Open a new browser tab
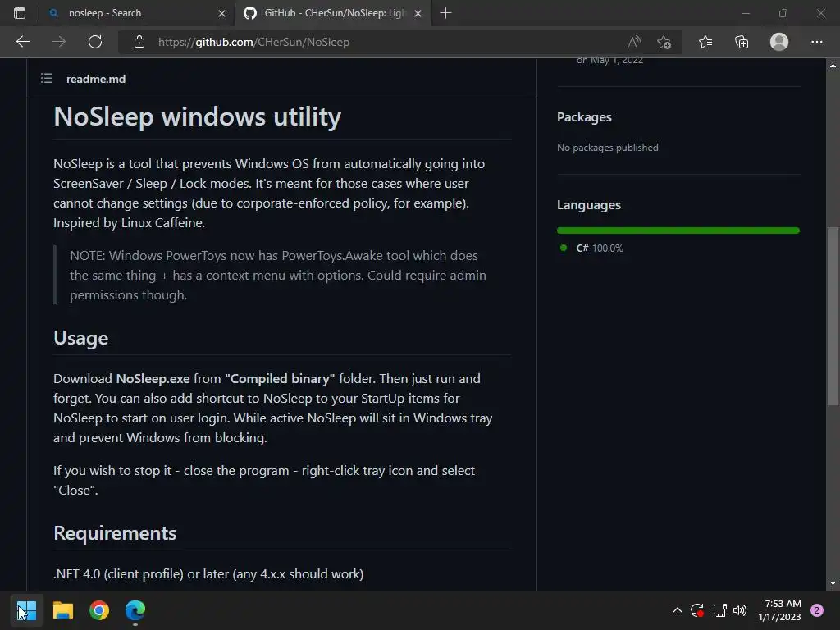This screenshot has height=630, width=840. (x=445, y=13)
